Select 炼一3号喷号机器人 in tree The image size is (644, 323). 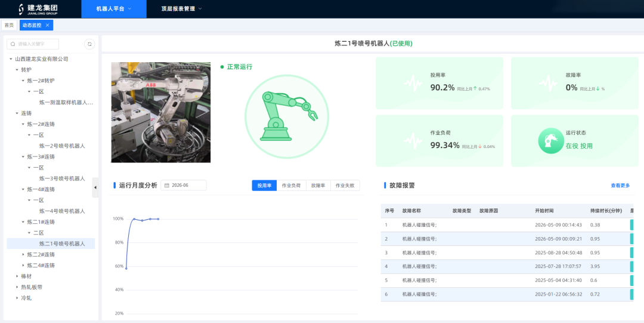(x=62, y=179)
